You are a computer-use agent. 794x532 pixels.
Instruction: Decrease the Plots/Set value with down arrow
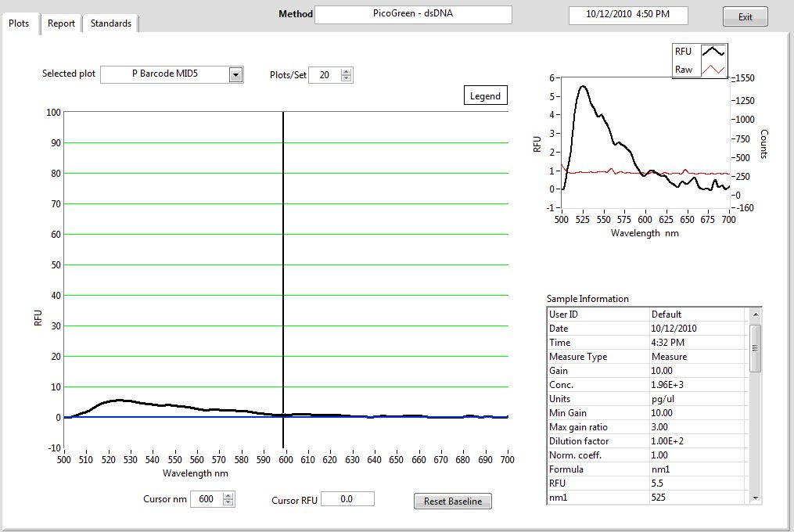[346, 78]
